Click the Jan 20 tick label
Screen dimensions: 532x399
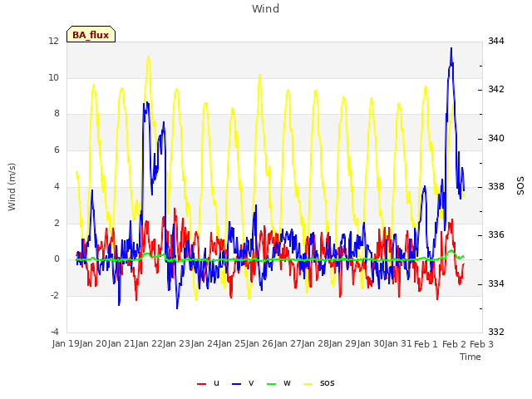point(93,343)
